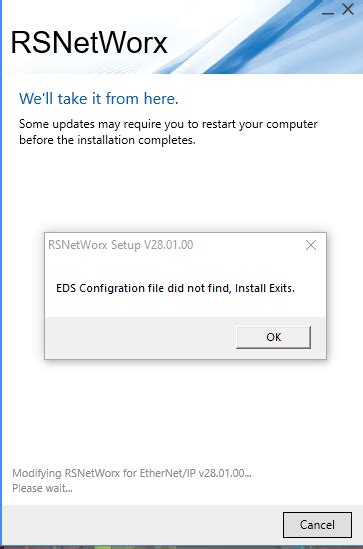This screenshot has height=549, width=363.
Task: Click the large RSNetWorx product title
Action: click(89, 43)
